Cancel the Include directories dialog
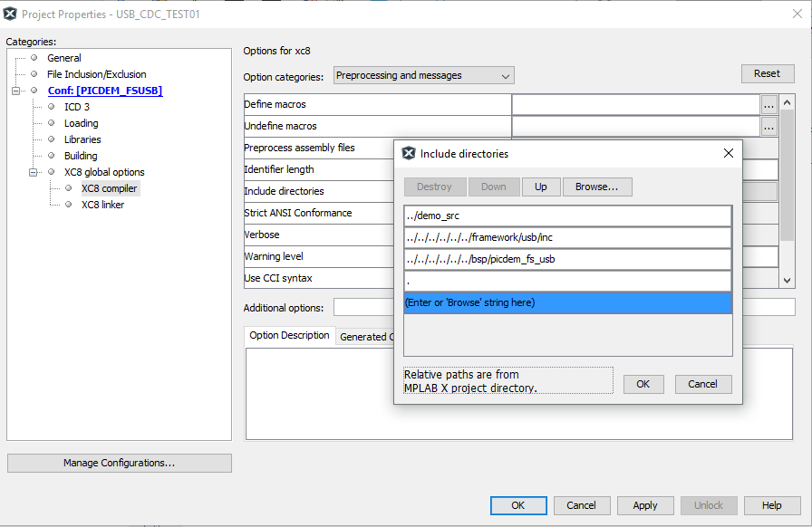The width and height of the screenshot is (812, 527). [702, 384]
